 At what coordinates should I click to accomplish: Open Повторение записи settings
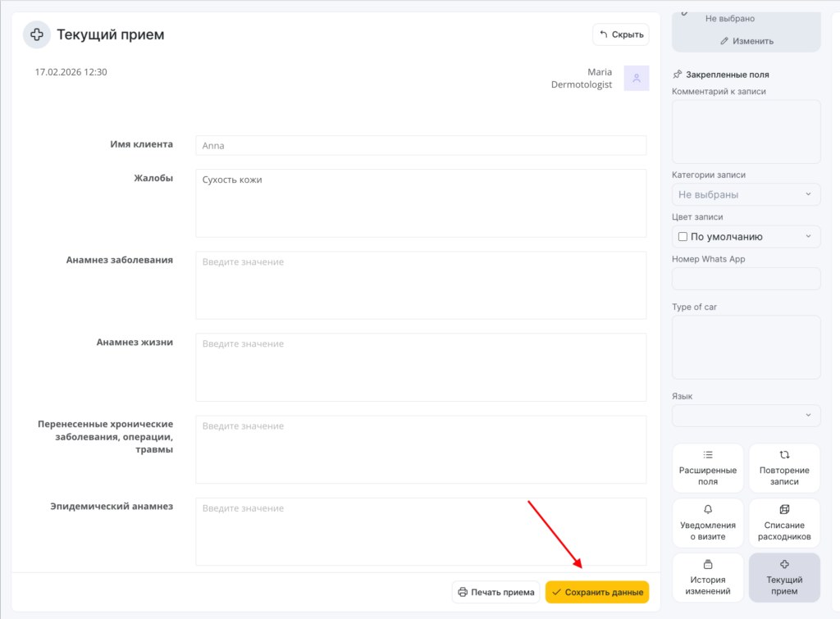pos(784,468)
